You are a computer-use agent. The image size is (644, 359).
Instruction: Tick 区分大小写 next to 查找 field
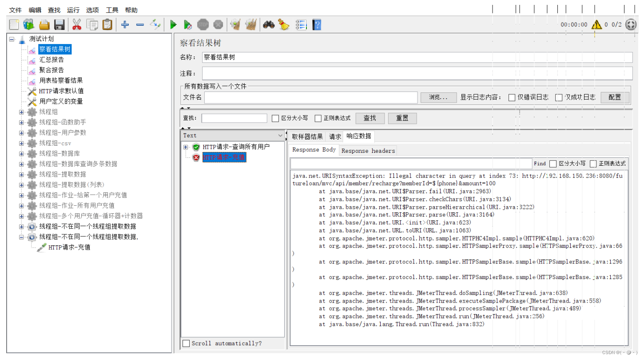pyautogui.click(x=275, y=118)
